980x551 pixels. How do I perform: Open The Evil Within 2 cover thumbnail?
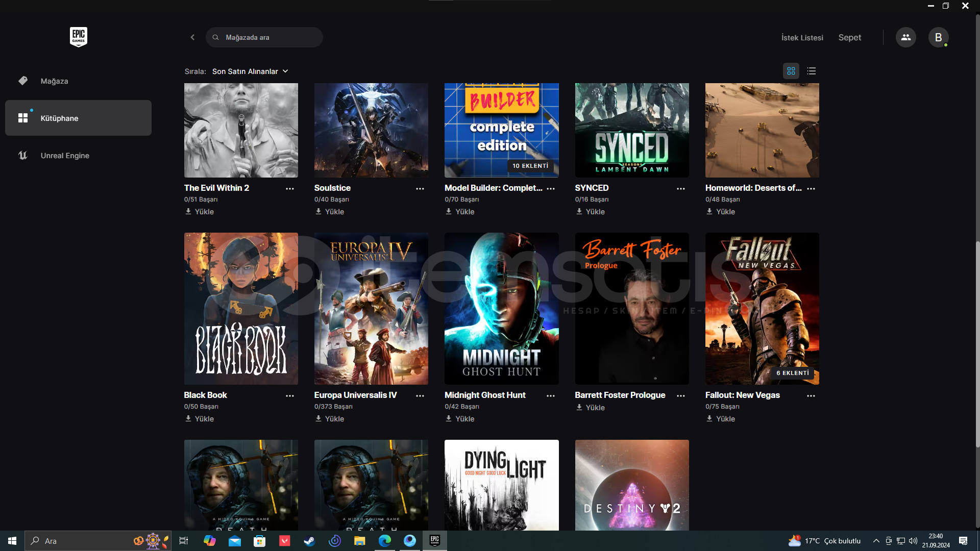(x=241, y=130)
